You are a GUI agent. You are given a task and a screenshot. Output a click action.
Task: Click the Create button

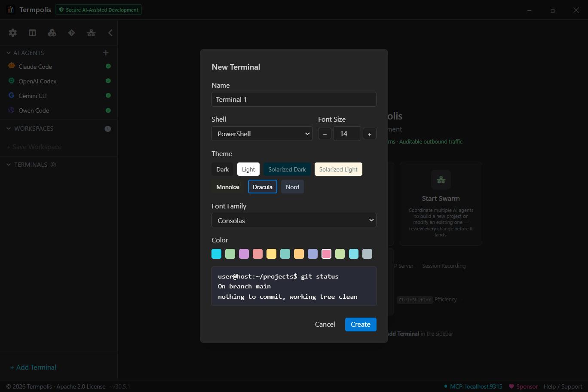(x=361, y=325)
